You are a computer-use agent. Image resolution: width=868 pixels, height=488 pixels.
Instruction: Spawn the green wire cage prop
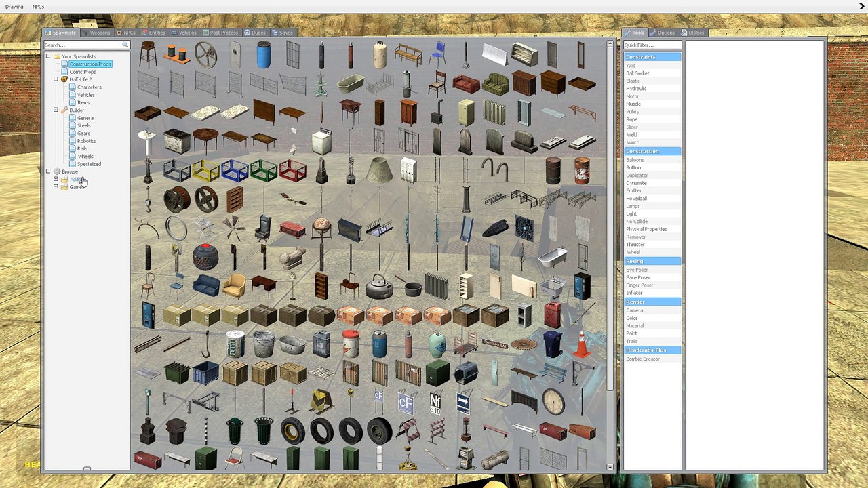[x=264, y=171]
